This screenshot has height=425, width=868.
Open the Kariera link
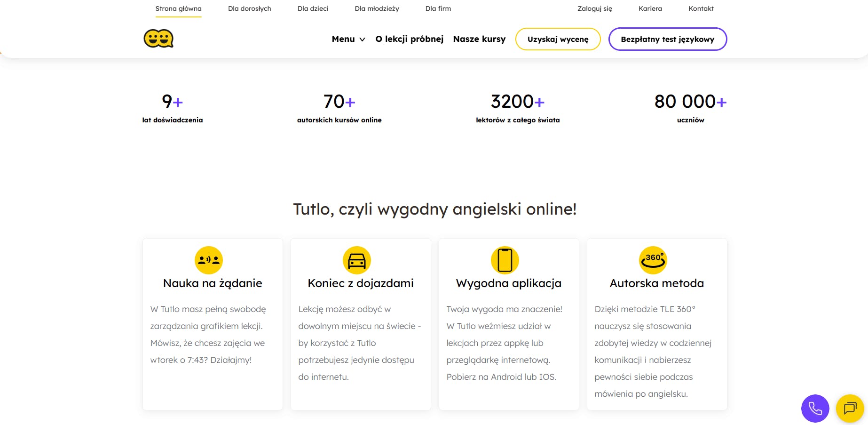pyautogui.click(x=650, y=8)
